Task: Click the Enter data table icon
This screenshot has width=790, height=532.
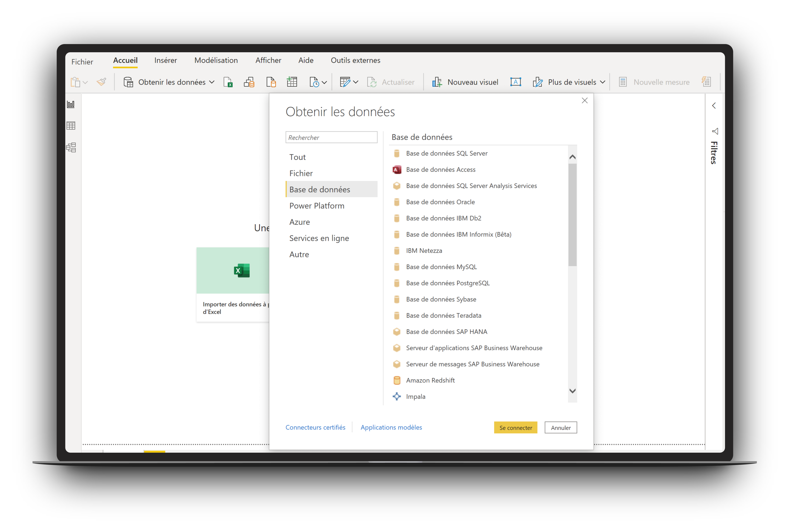Action: pyautogui.click(x=292, y=82)
